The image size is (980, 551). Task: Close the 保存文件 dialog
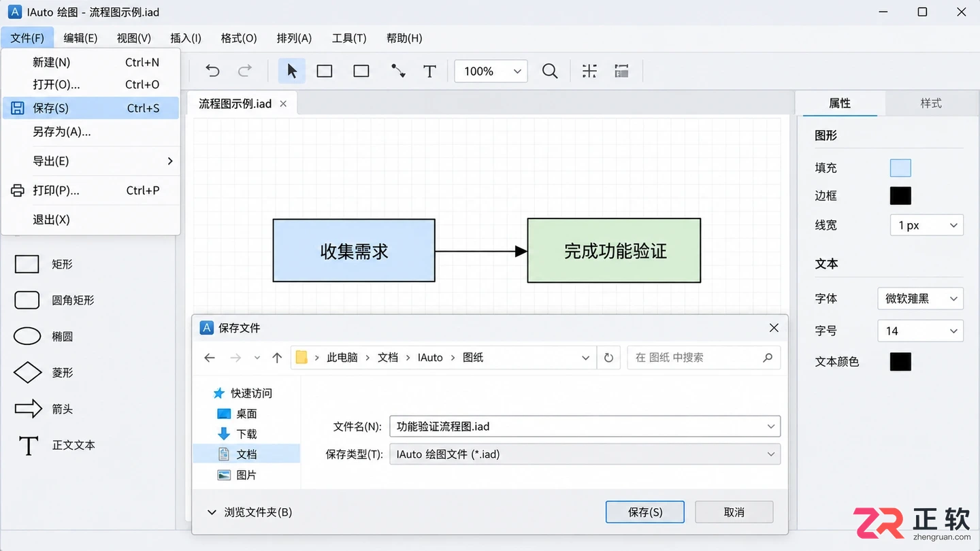click(x=774, y=328)
